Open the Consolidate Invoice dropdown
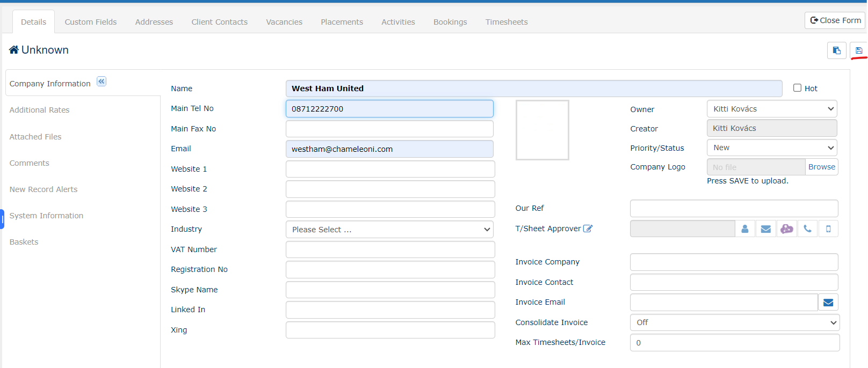The width and height of the screenshot is (868, 368). pos(734,322)
